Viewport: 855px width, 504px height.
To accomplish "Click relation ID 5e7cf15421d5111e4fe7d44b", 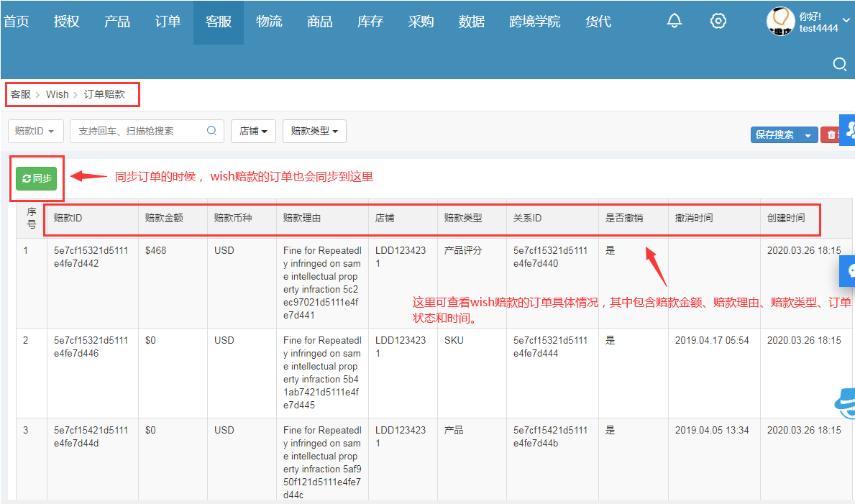I will click(551, 437).
